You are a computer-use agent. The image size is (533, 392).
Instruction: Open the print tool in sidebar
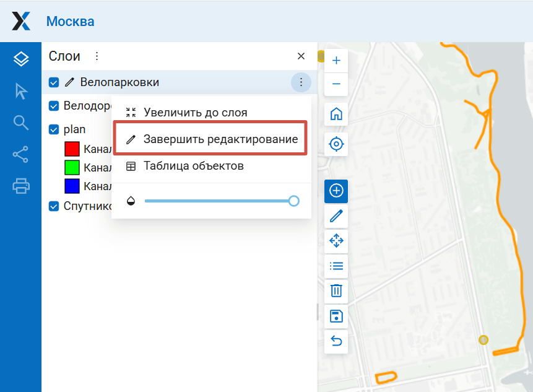(21, 186)
